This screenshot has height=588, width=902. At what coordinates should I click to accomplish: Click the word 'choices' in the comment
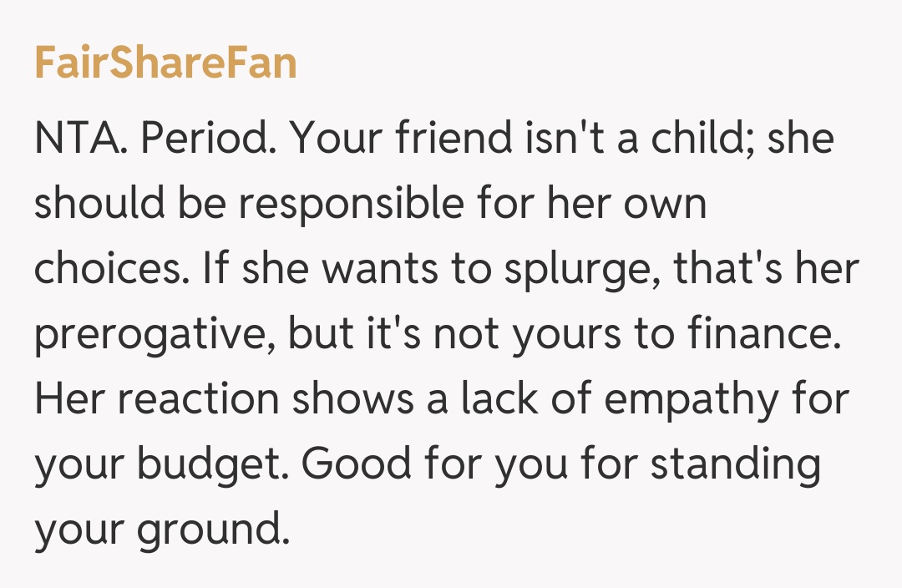click(x=102, y=269)
